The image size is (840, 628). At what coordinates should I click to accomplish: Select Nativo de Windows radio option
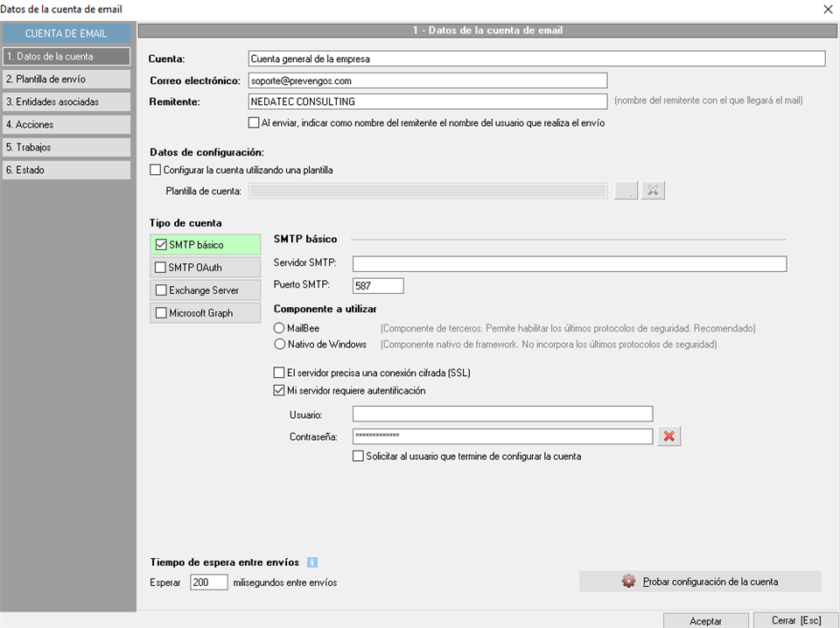(x=279, y=345)
